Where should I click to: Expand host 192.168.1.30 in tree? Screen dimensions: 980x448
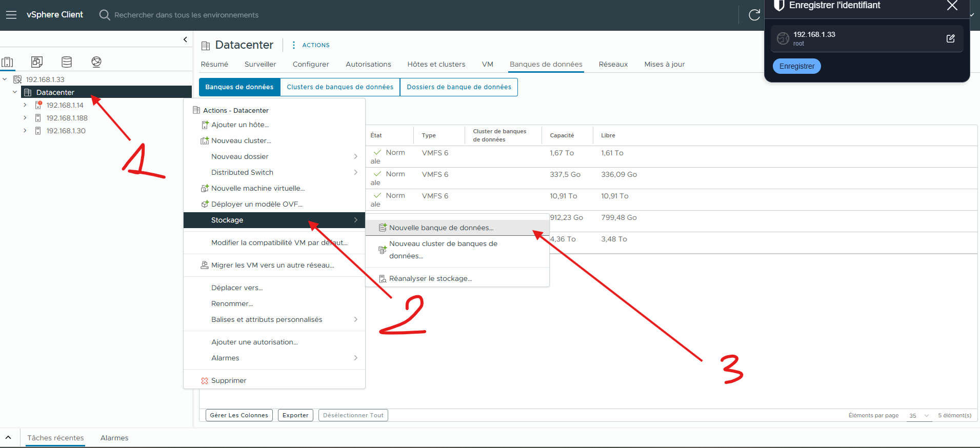25,131
